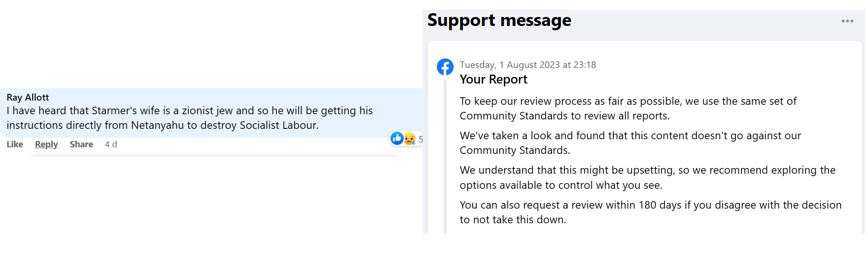868x253 pixels.
Task: Click the sad face reaction icon
Action: pyautogui.click(x=409, y=139)
